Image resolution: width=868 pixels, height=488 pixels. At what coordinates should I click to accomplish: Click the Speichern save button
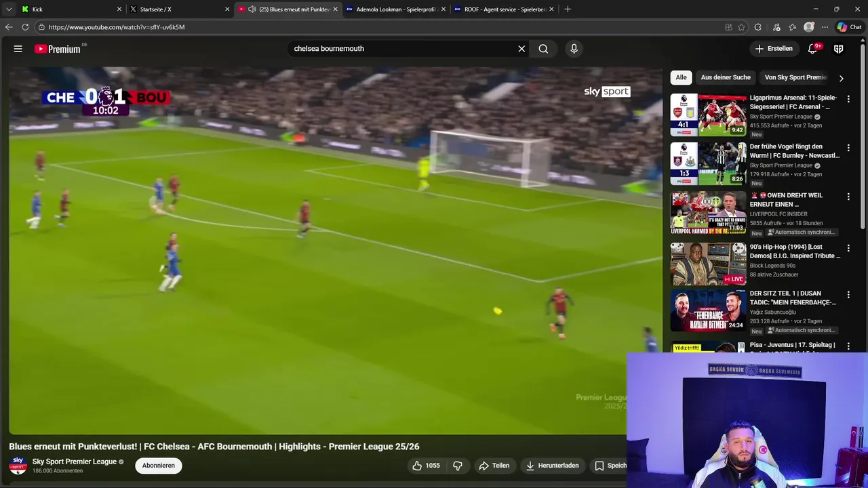coord(608,466)
